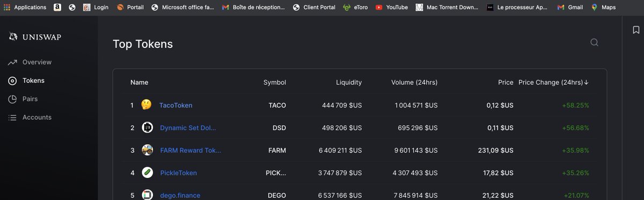Click volume value 9 601 143 $US
644x200 pixels.
click(x=416, y=151)
